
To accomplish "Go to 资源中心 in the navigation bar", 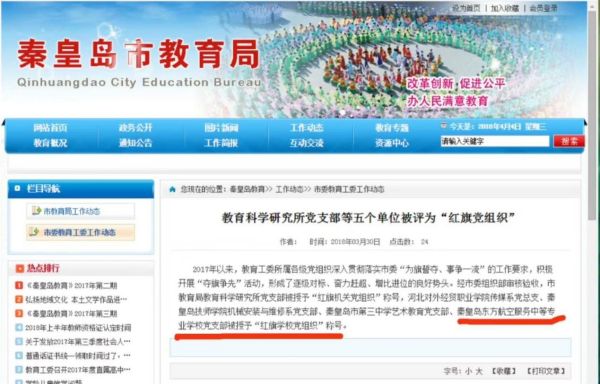I will click(x=392, y=143).
